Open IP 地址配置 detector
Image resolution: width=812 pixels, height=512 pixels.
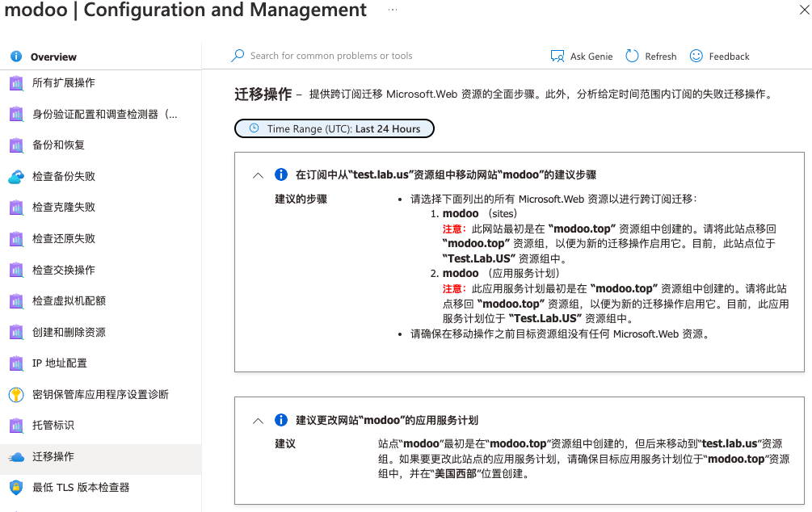click(100, 363)
